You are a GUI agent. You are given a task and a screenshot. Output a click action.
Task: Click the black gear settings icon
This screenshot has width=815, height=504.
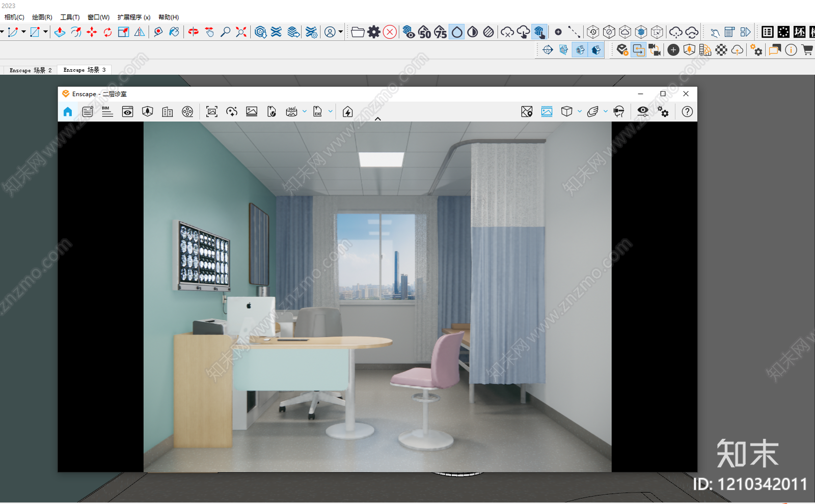[374, 32]
